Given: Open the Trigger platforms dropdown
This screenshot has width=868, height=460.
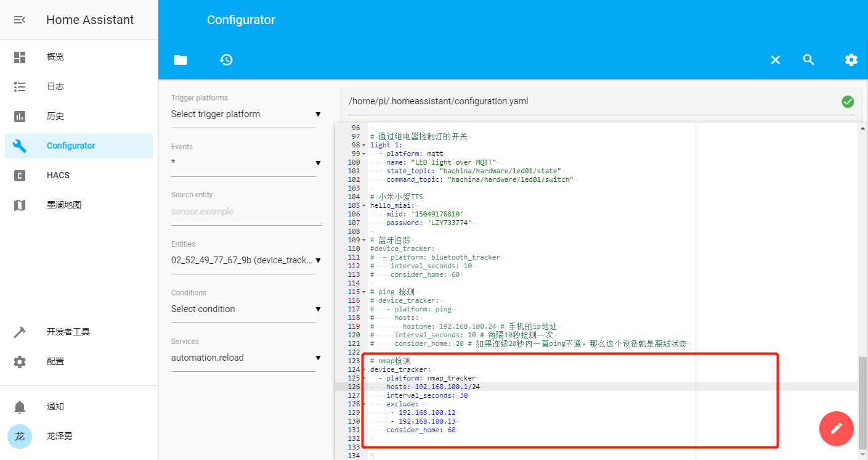Looking at the screenshot, I should pyautogui.click(x=243, y=114).
